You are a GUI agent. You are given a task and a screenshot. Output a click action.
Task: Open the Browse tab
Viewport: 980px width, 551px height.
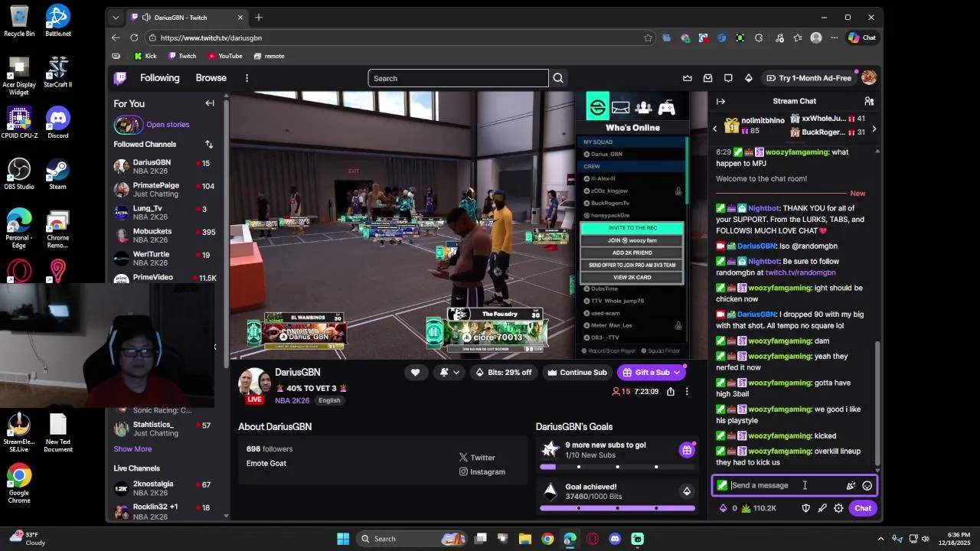[211, 78]
